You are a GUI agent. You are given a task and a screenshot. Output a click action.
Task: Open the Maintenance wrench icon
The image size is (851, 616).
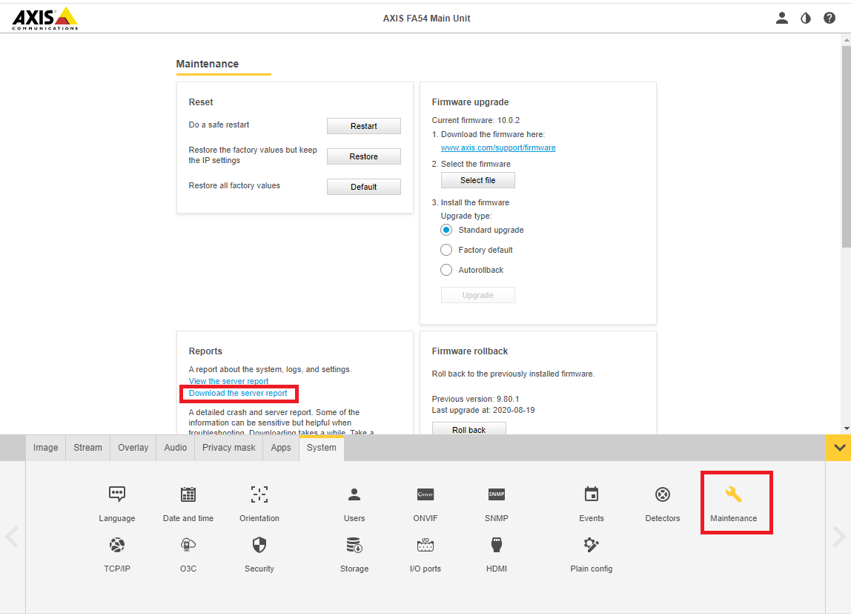coord(734,494)
